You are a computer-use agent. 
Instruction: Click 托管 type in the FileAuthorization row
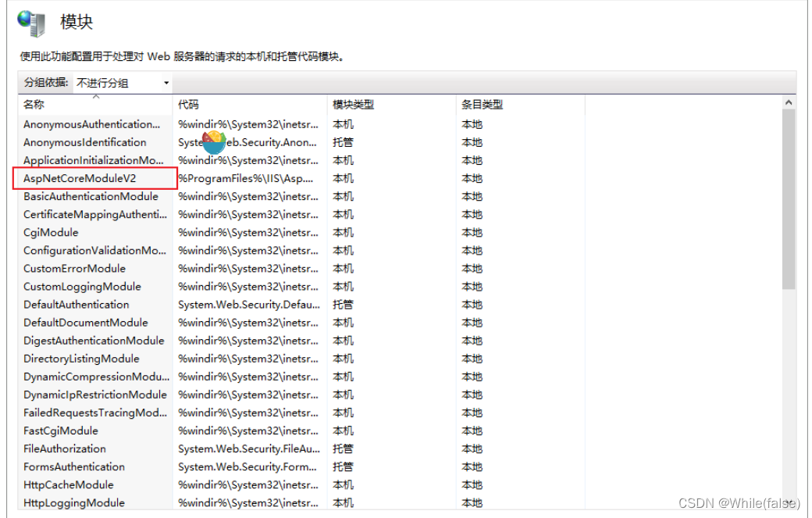click(x=343, y=448)
